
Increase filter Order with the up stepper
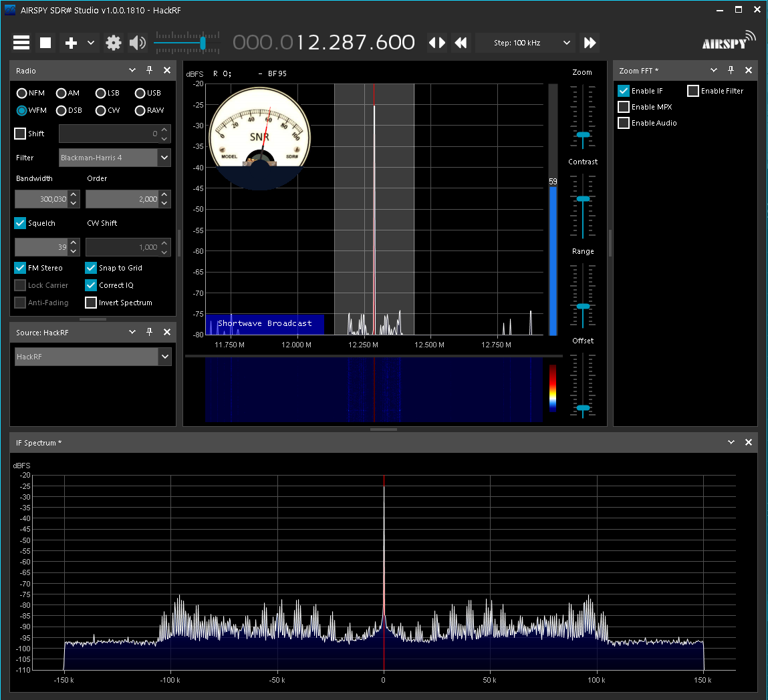pos(164,195)
